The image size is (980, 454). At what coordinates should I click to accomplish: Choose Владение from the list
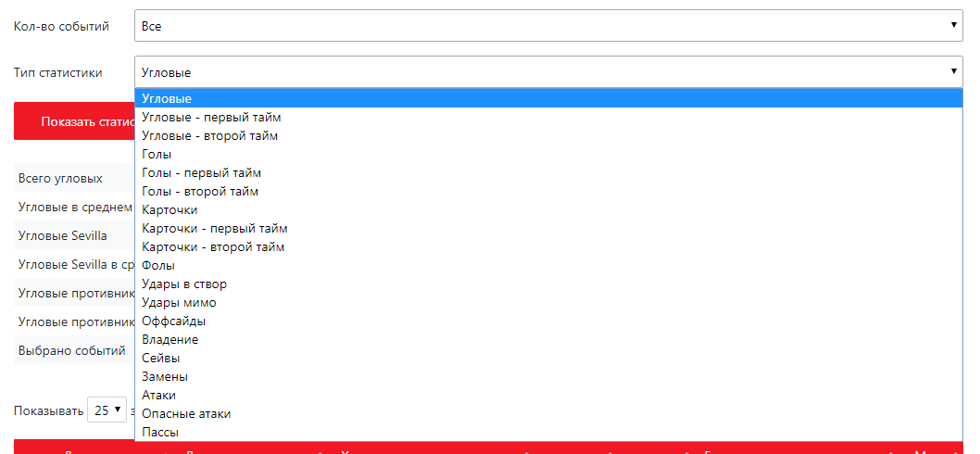170,340
